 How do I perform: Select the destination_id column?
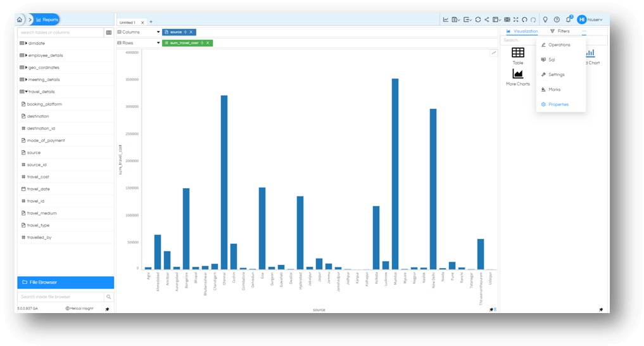(x=41, y=128)
